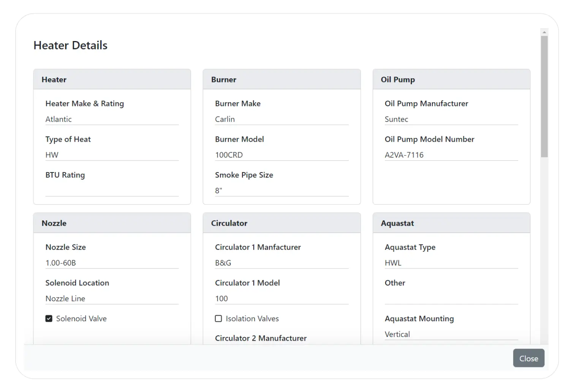Select the Burner Make field showing Carlin

(282, 119)
